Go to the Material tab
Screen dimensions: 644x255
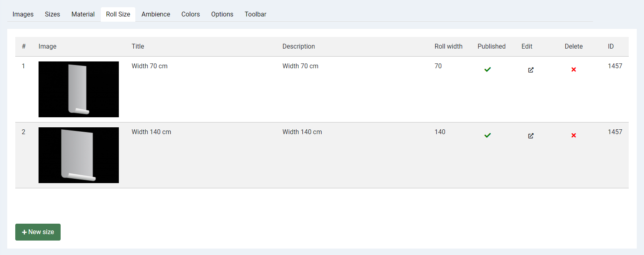83,14
